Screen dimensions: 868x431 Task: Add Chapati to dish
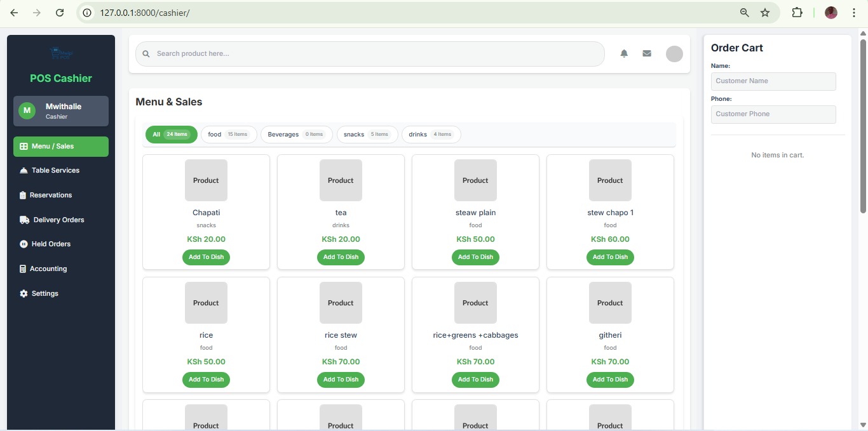pos(206,257)
